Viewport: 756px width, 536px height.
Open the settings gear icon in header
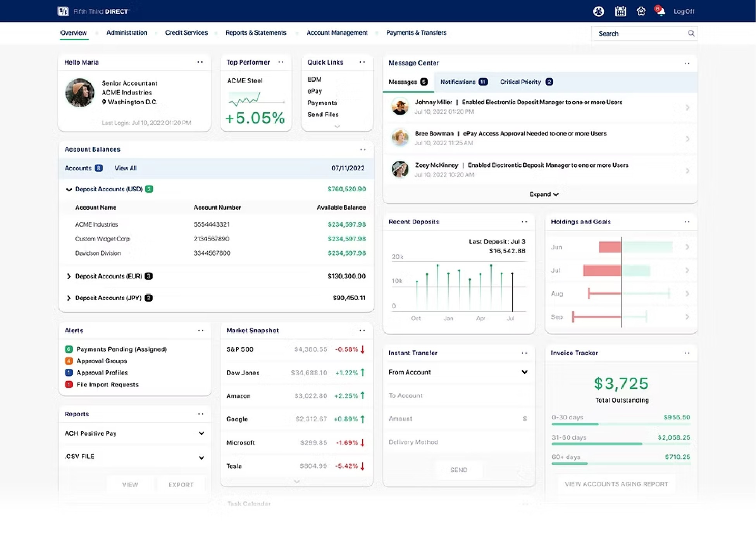[641, 12]
